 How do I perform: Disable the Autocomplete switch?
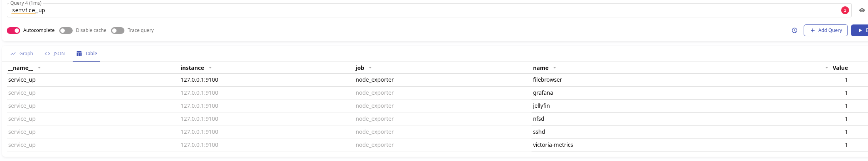tap(13, 30)
